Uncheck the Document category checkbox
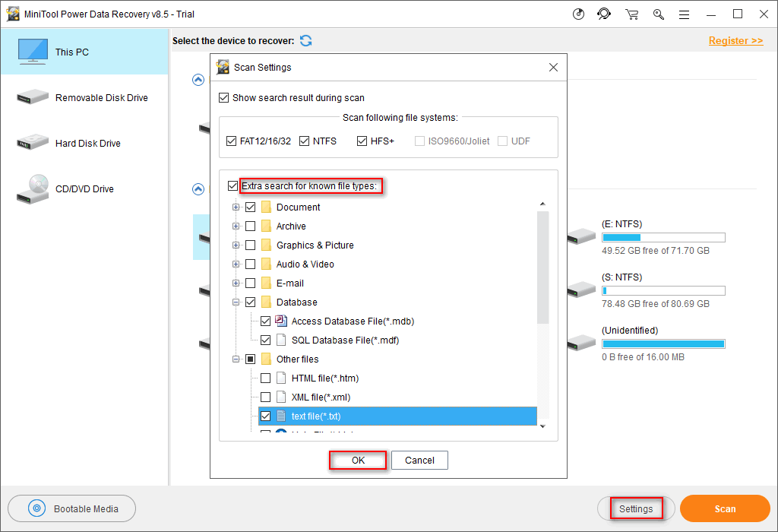 (x=251, y=207)
